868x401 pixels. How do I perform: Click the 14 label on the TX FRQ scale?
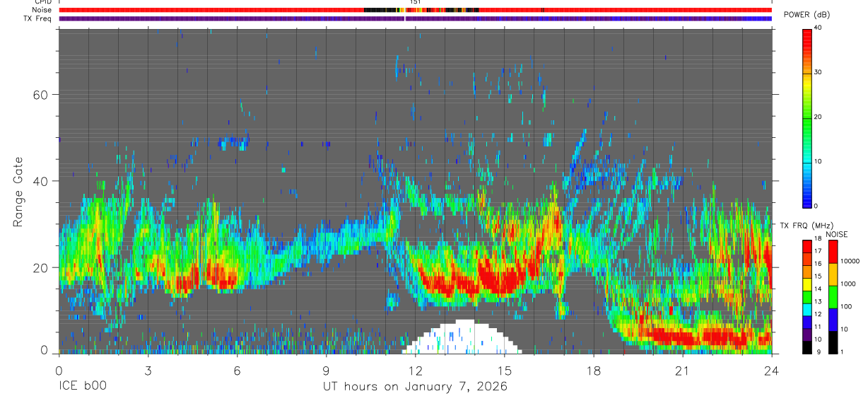pos(818,289)
